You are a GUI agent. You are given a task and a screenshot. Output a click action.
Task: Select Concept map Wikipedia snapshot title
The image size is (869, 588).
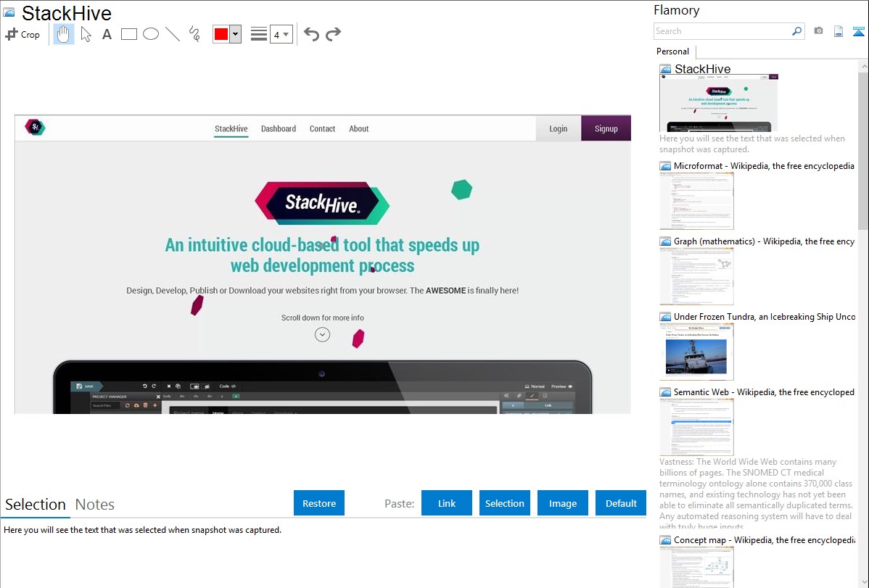[765, 540]
